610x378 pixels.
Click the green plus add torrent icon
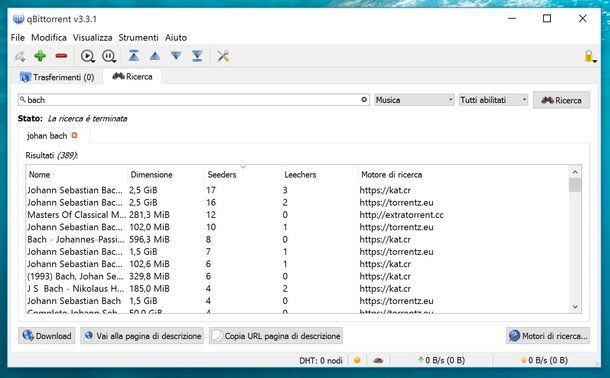coord(40,56)
